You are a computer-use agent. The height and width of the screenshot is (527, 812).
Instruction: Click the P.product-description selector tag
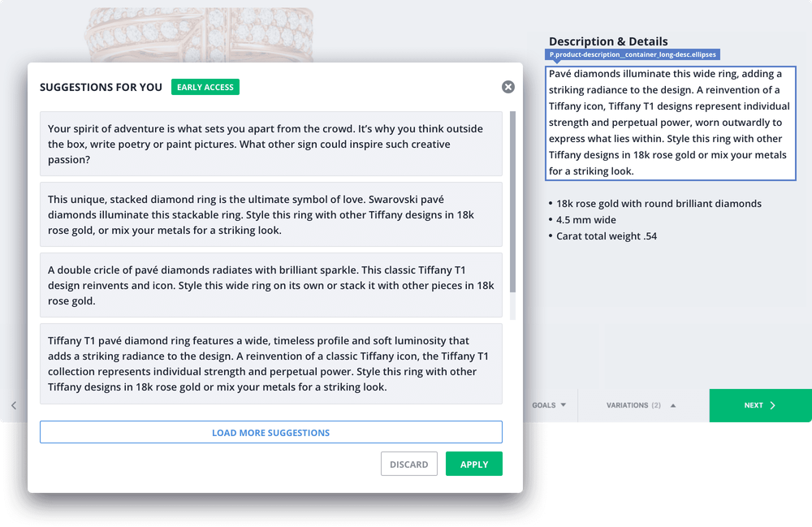pyautogui.click(x=633, y=54)
